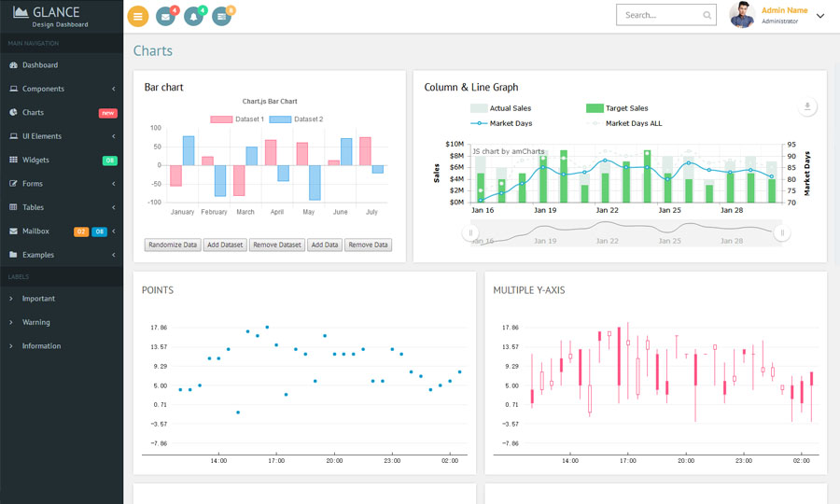Open Widgets in the sidebar navigation
This screenshot has height=504, width=840.
(35, 160)
